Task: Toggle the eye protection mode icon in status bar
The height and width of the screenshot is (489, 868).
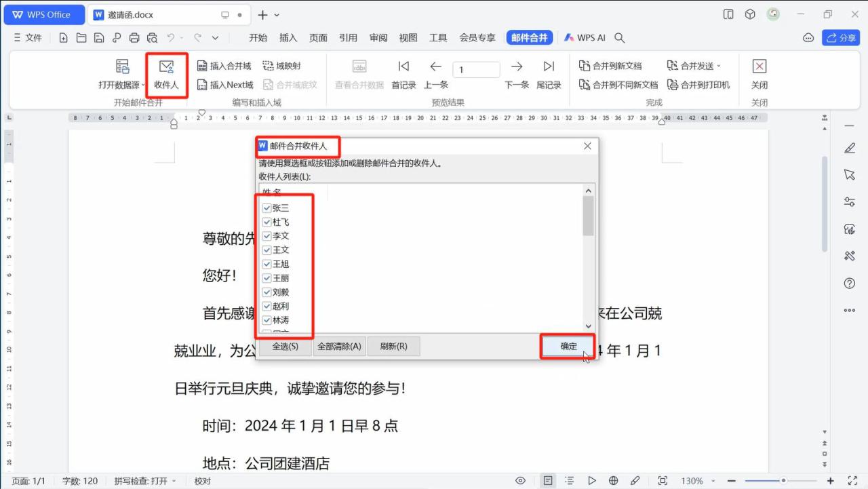Action: (x=520, y=481)
